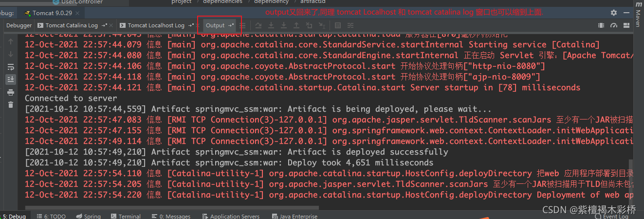644x219 pixels.
Task: Click the 'http-nio-8080' log line
Action: click(x=285, y=66)
